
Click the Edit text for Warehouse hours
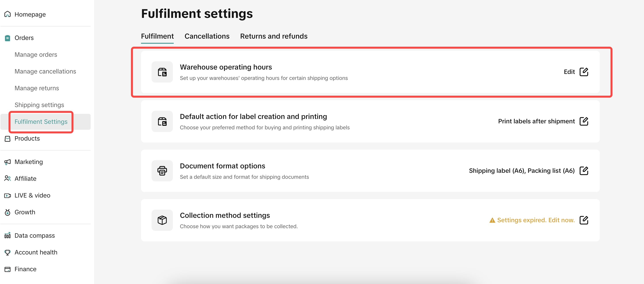569,72
